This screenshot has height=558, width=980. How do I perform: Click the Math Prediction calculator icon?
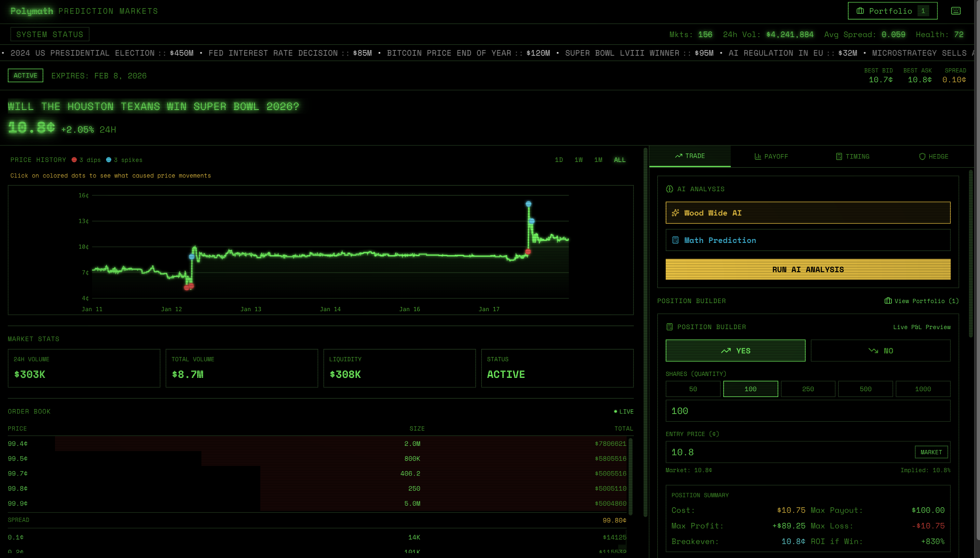pos(675,240)
